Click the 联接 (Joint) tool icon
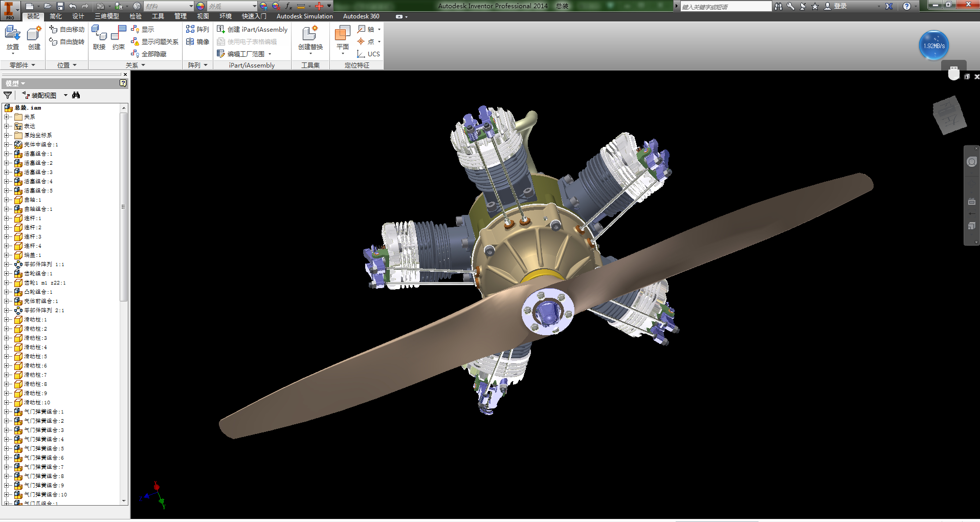Image resolution: width=980 pixels, height=522 pixels. [99, 34]
